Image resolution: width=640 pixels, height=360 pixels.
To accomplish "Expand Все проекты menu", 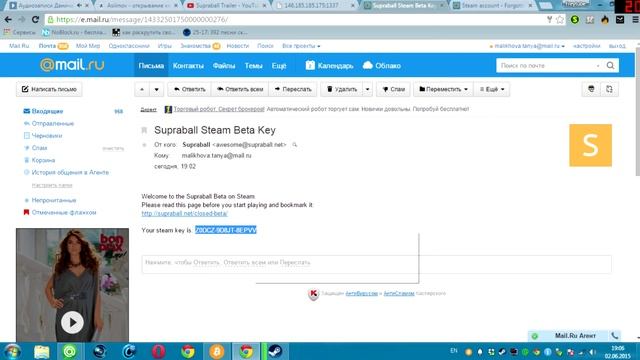I will (x=301, y=46).
